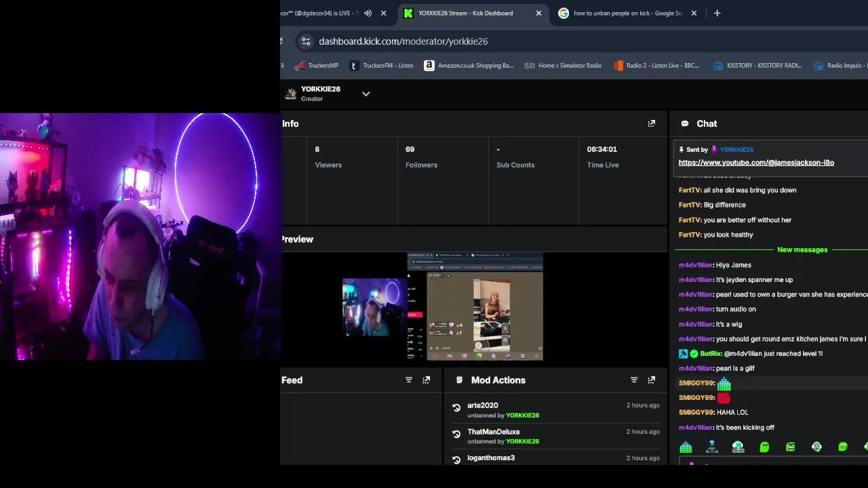Open Radio 2 - Listen Live BBC bookmark
The height and width of the screenshot is (488, 868).
(656, 66)
